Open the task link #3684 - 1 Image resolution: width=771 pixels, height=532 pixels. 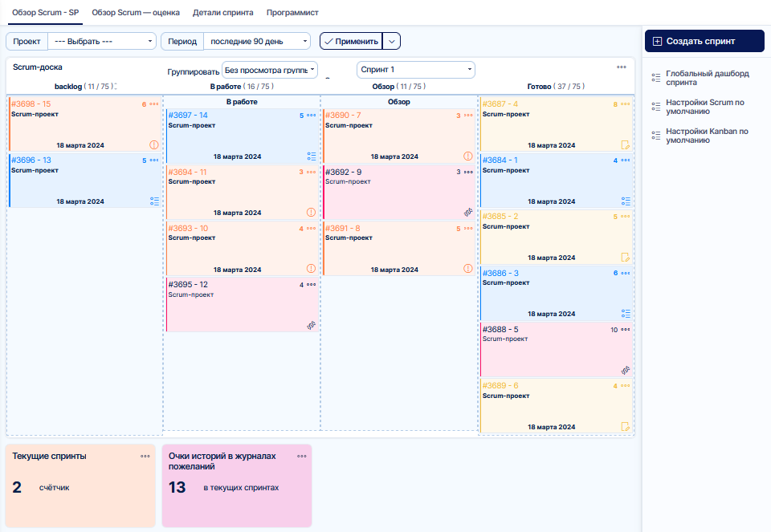coord(500,160)
